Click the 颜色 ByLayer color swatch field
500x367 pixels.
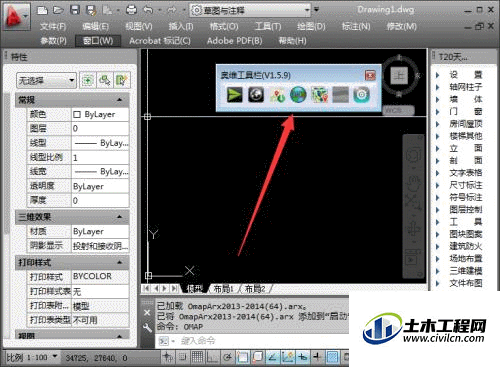[100, 114]
